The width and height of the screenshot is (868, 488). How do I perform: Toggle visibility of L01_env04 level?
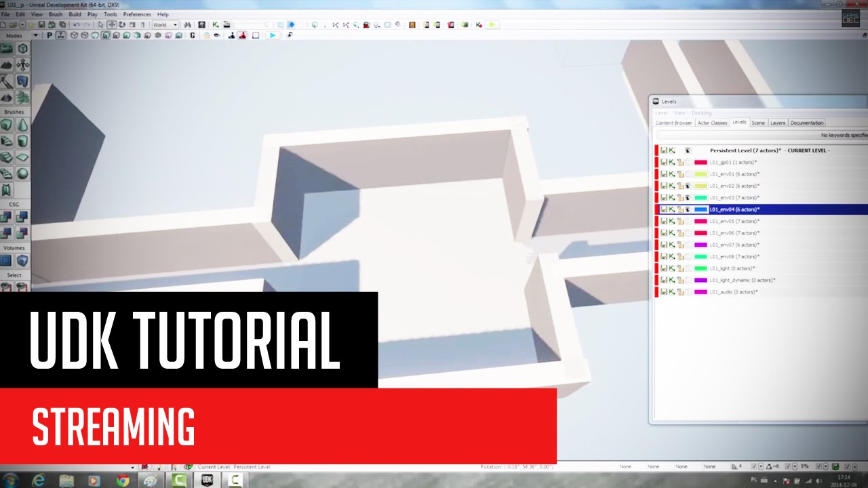687,209
